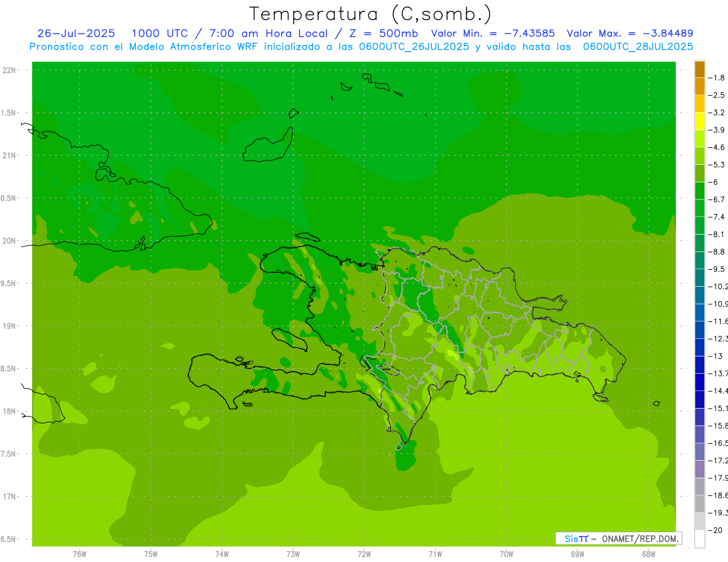Click the "-20" colorbar label

coord(715,530)
